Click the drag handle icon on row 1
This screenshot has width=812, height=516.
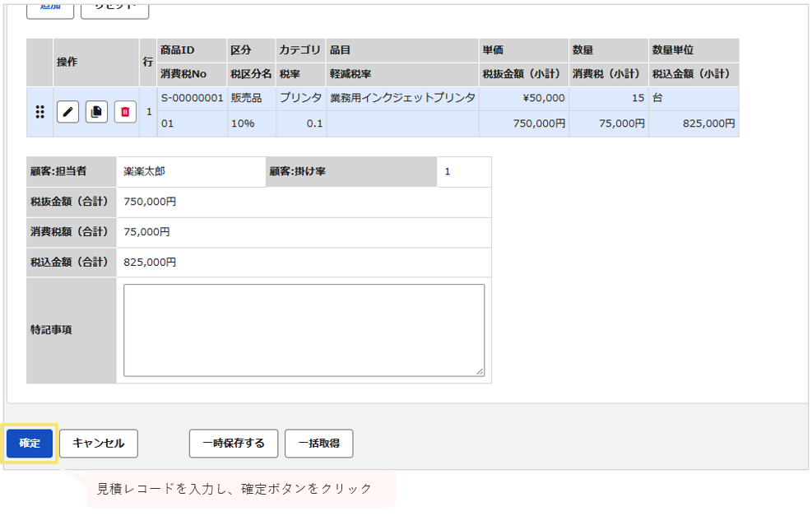[x=39, y=112]
